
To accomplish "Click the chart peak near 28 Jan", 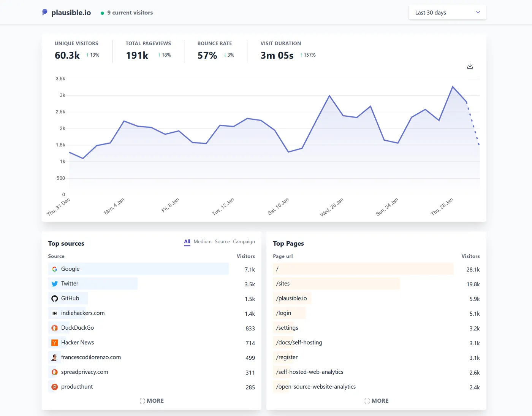I will tap(453, 87).
